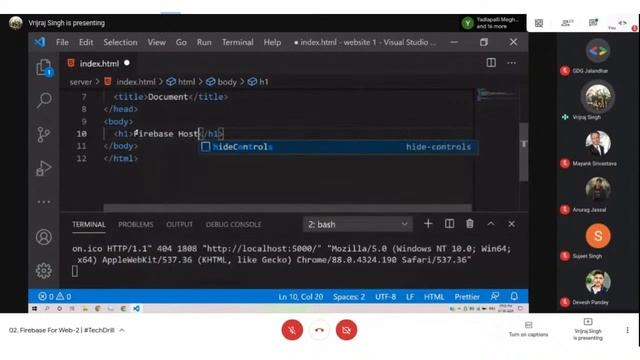Select the index.html editor tab
640x360 pixels.
(99, 63)
